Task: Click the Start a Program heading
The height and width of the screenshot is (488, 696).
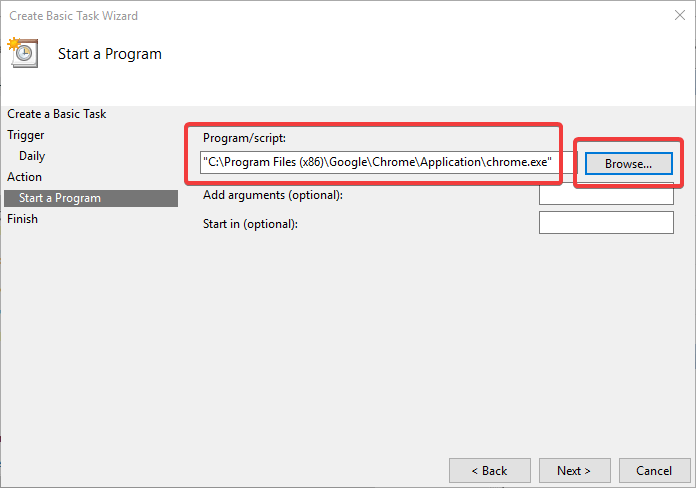Action: [x=110, y=54]
